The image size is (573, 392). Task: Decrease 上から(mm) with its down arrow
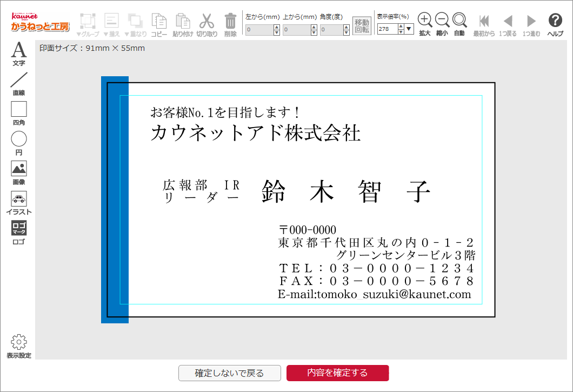[x=314, y=32]
